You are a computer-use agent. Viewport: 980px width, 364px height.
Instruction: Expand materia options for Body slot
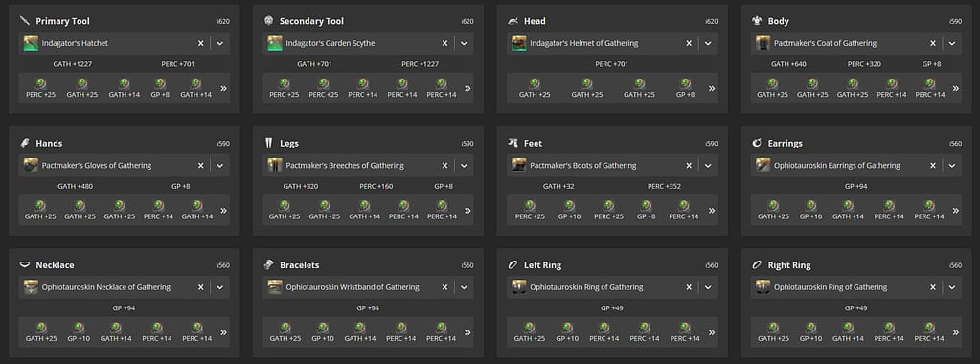coord(955,88)
